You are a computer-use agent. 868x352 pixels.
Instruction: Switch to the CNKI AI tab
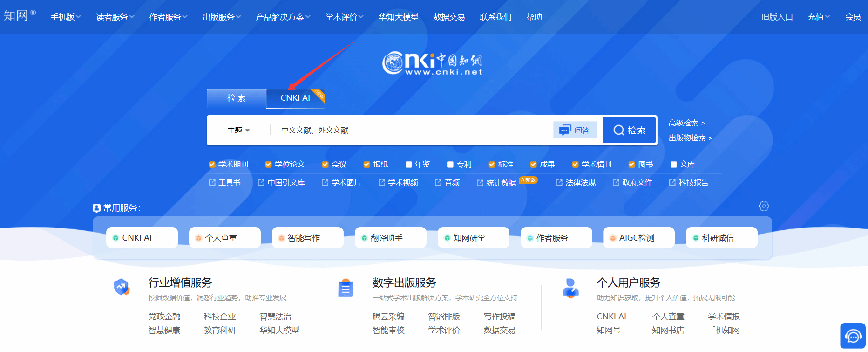point(295,98)
